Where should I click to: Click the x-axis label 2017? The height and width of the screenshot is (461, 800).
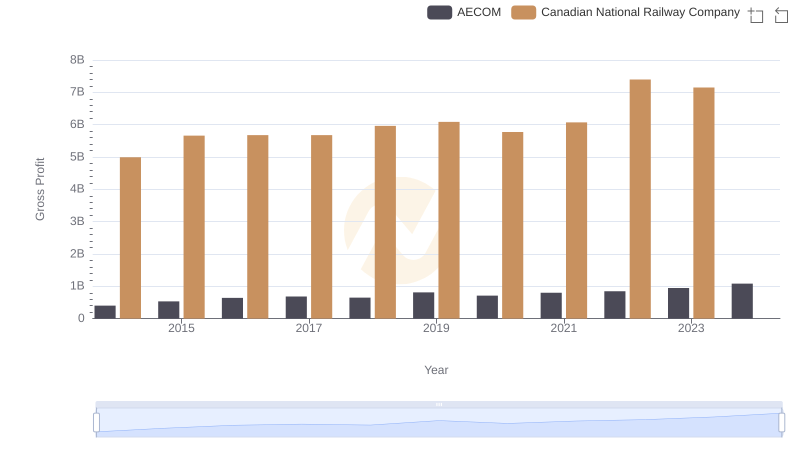coord(309,328)
